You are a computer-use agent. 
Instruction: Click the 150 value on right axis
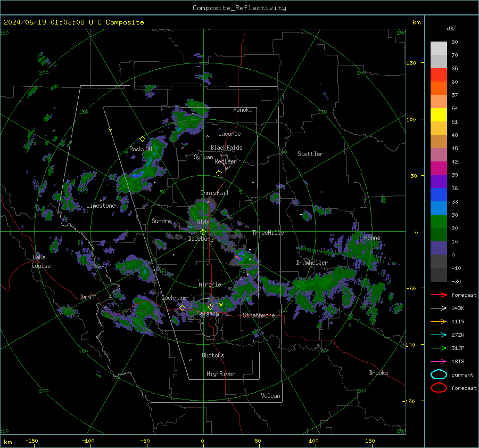click(x=411, y=63)
